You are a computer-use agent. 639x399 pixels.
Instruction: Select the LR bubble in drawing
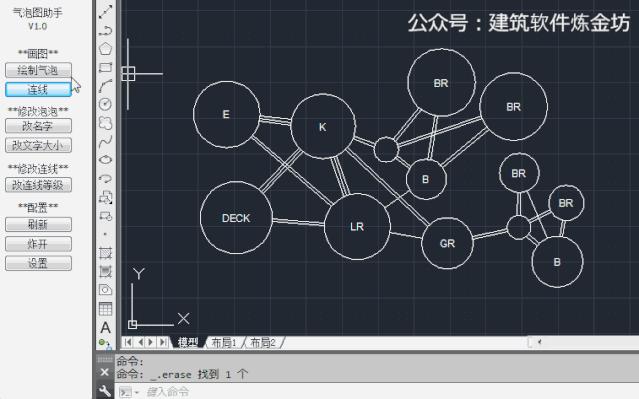(357, 227)
